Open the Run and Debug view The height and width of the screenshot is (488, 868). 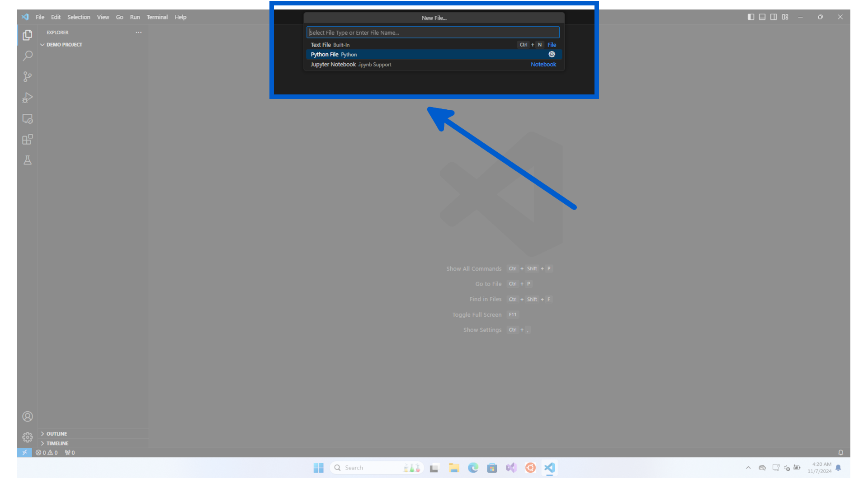(28, 98)
